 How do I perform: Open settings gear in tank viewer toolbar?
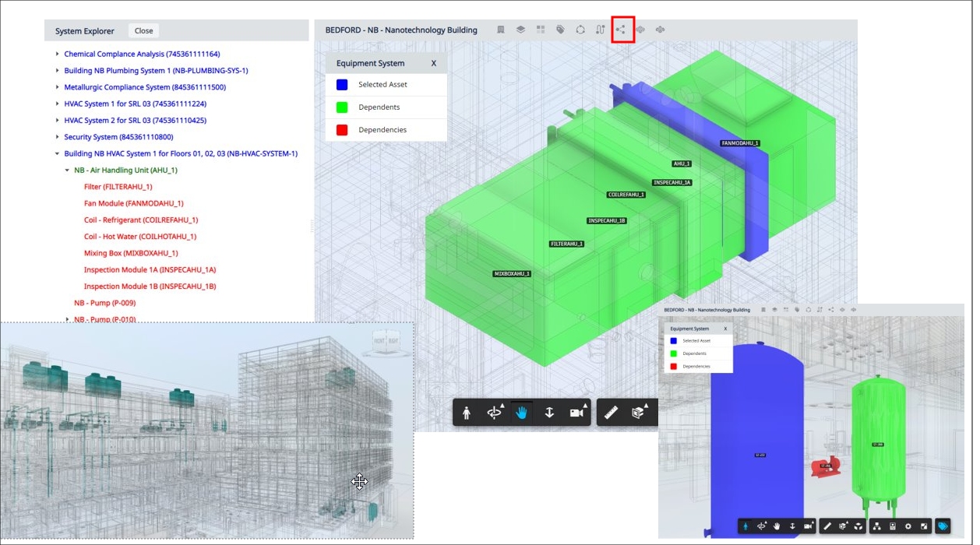pyautogui.click(x=908, y=526)
